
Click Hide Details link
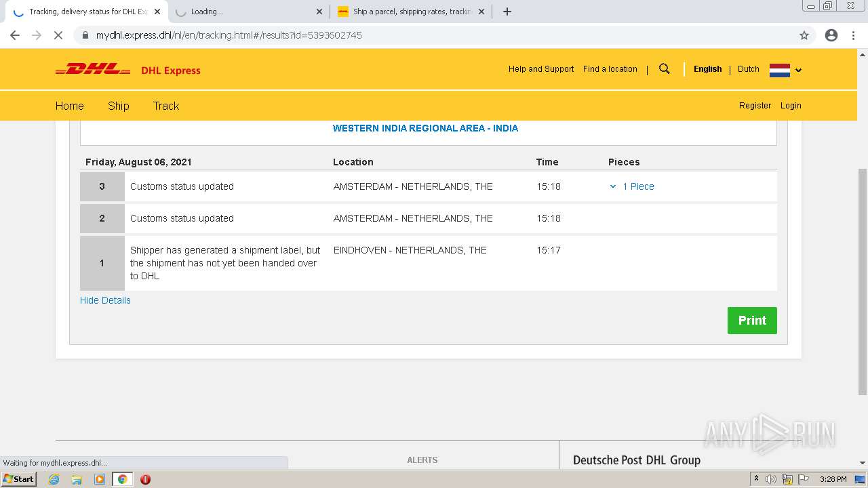[105, 300]
